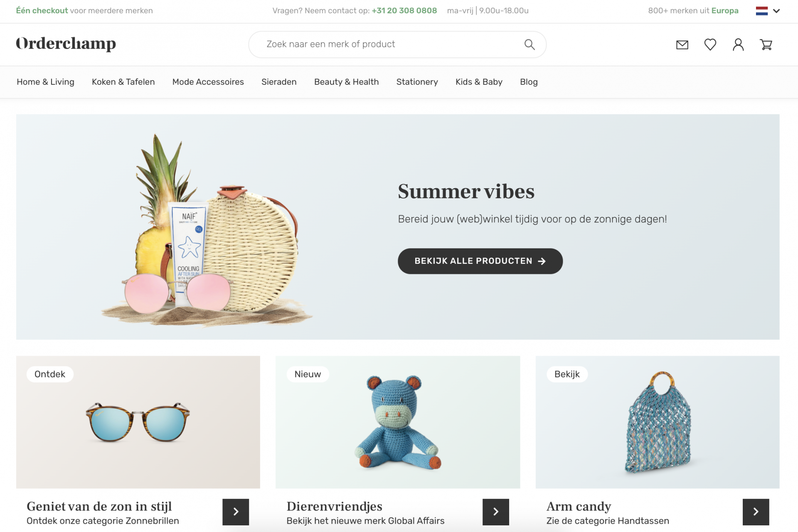
Task: Open the shopping cart icon
Action: click(766, 44)
